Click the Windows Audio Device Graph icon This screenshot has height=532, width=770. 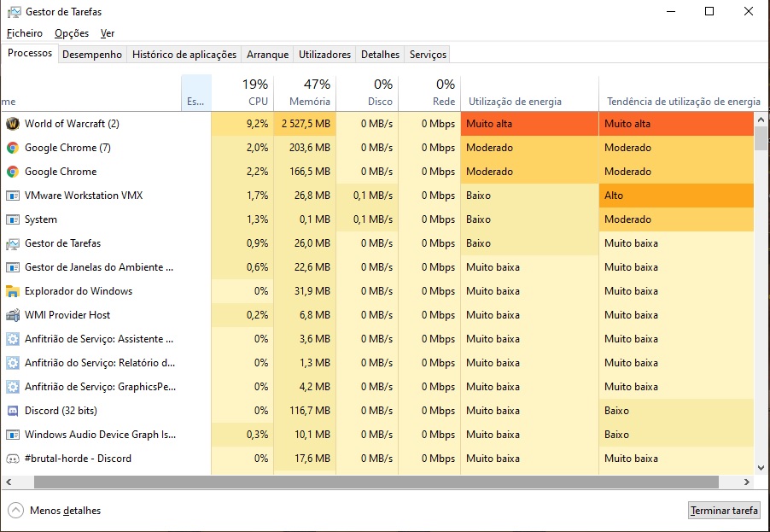coord(13,435)
